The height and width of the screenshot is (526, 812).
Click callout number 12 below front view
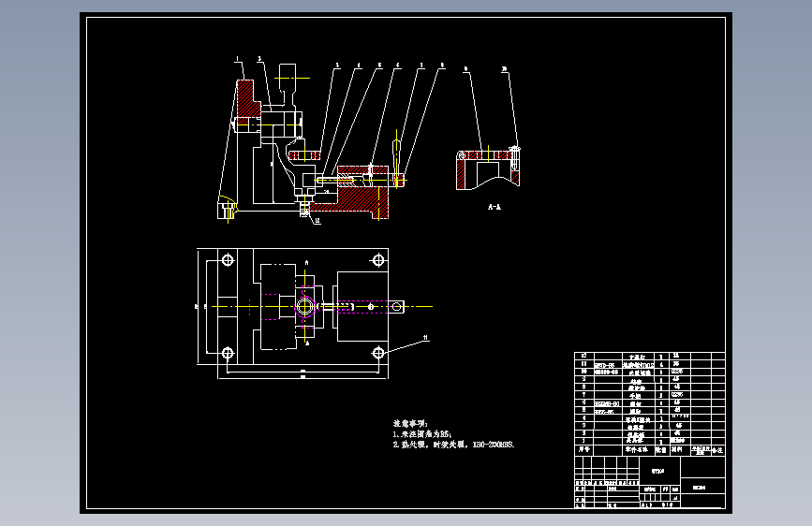pos(317,221)
